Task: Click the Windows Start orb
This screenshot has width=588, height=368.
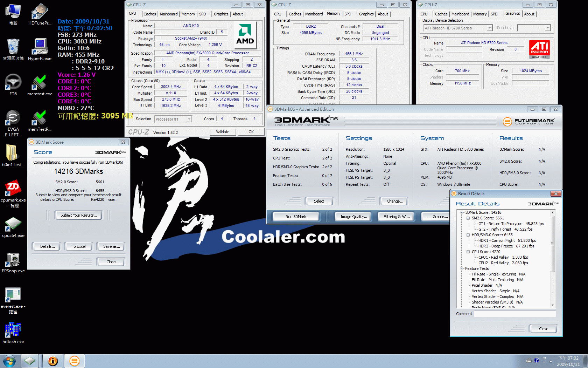Action: [9, 361]
